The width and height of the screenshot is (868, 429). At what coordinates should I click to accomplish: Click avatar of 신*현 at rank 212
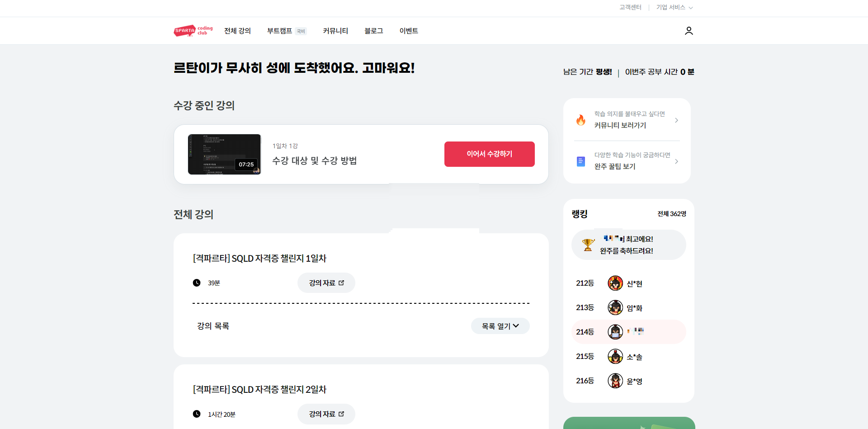[x=615, y=283]
